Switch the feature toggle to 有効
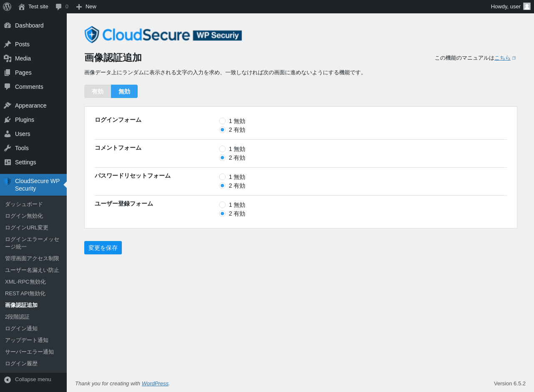 click(x=98, y=91)
